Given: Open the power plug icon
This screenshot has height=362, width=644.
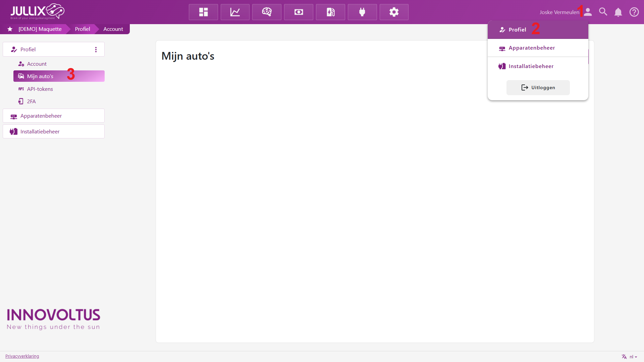Looking at the screenshot, I should (x=362, y=12).
